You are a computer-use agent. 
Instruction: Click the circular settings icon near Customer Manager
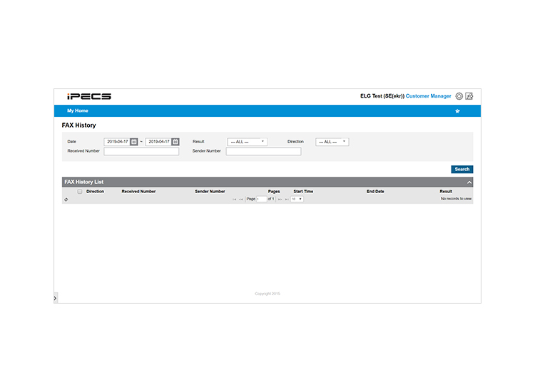(x=459, y=96)
